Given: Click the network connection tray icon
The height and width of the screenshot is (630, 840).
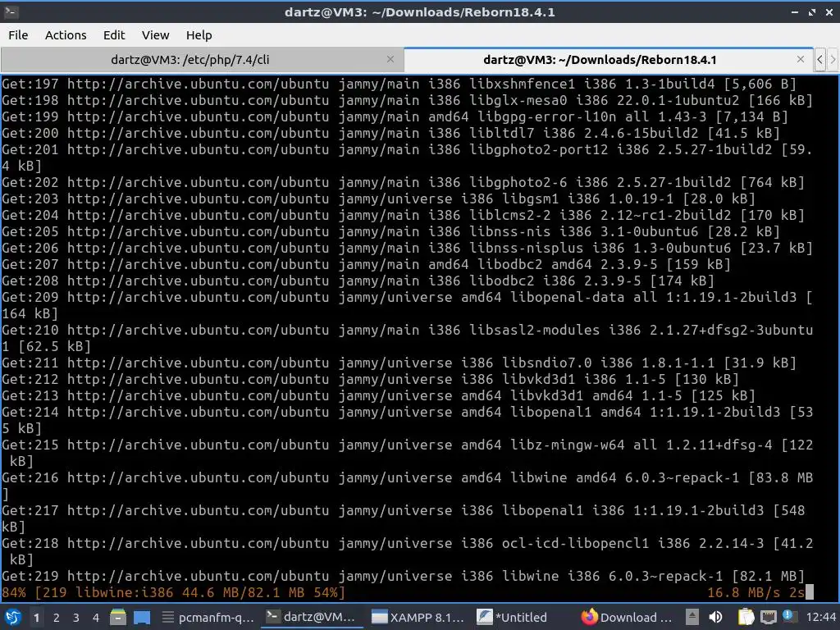Looking at the screenshot, I should tap(769, 617).
